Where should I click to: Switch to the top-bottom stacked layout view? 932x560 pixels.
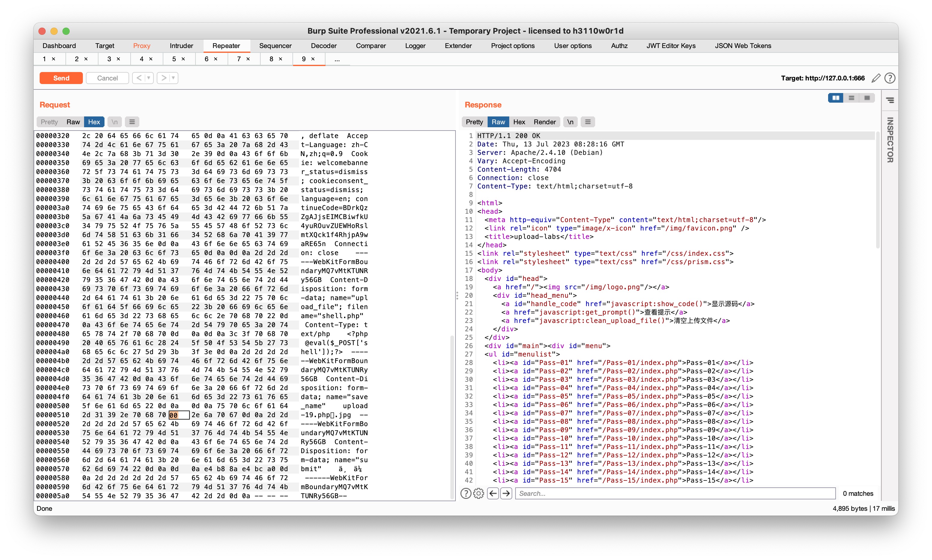coord(851,98)
